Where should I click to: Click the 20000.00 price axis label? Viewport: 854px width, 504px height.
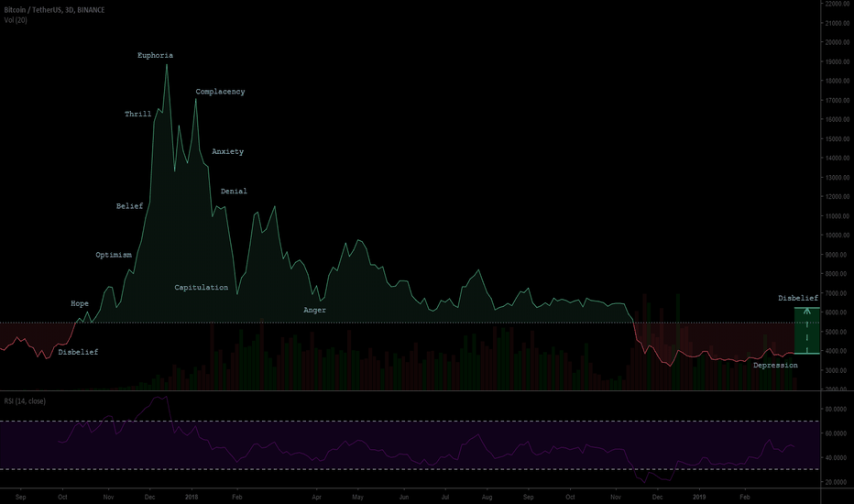point(838,42)
